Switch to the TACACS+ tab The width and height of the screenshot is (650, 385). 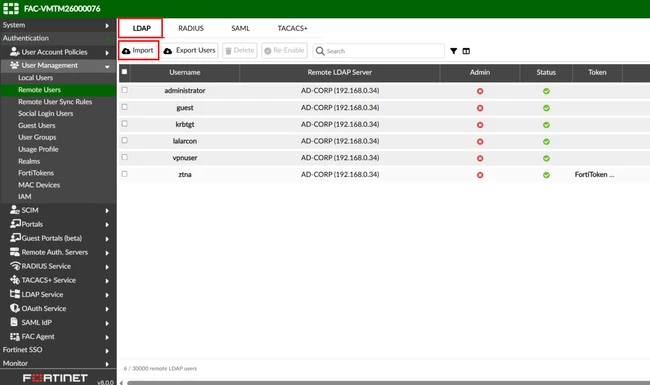click(x=292, y=28)
